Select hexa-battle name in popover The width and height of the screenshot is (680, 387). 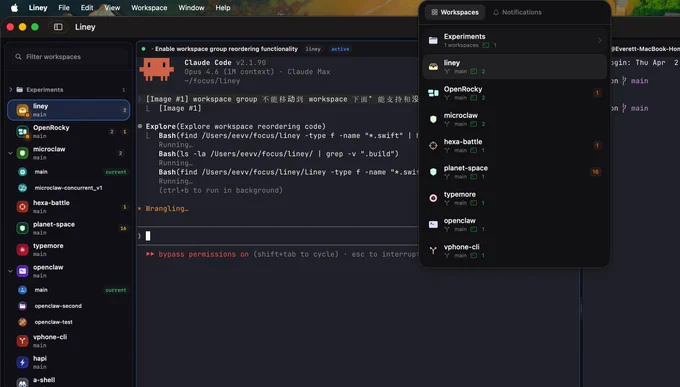point(463,141)
